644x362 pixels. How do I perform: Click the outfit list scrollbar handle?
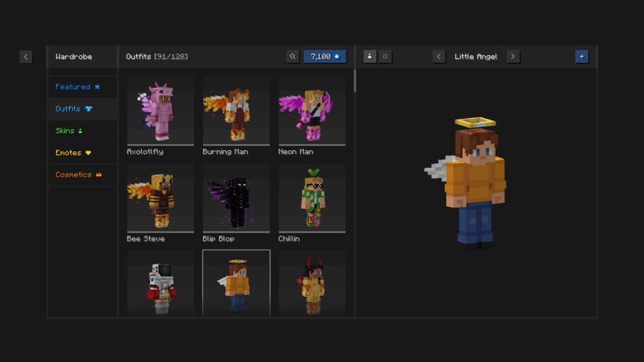pos(355,80)
